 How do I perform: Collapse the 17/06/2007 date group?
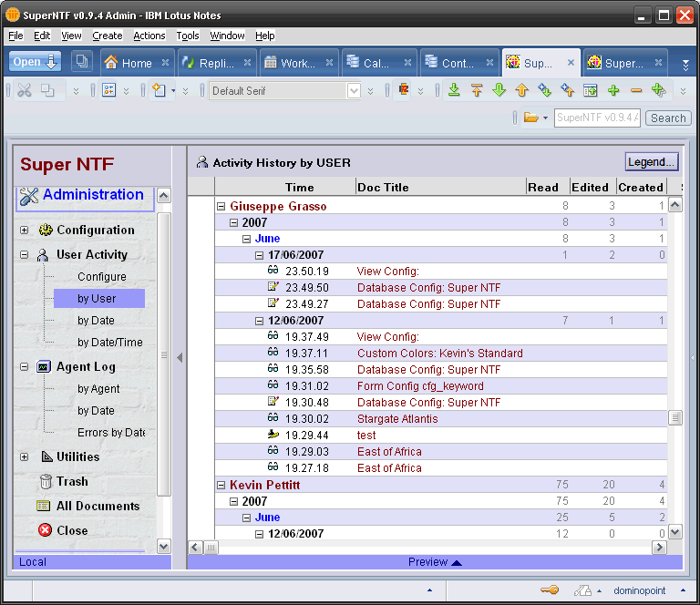259,255
